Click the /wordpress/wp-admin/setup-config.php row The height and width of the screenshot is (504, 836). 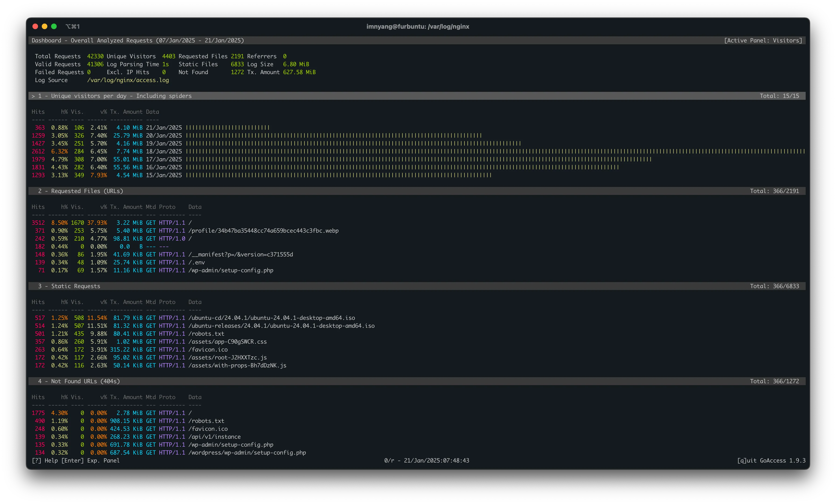click(x=247, y=453)
